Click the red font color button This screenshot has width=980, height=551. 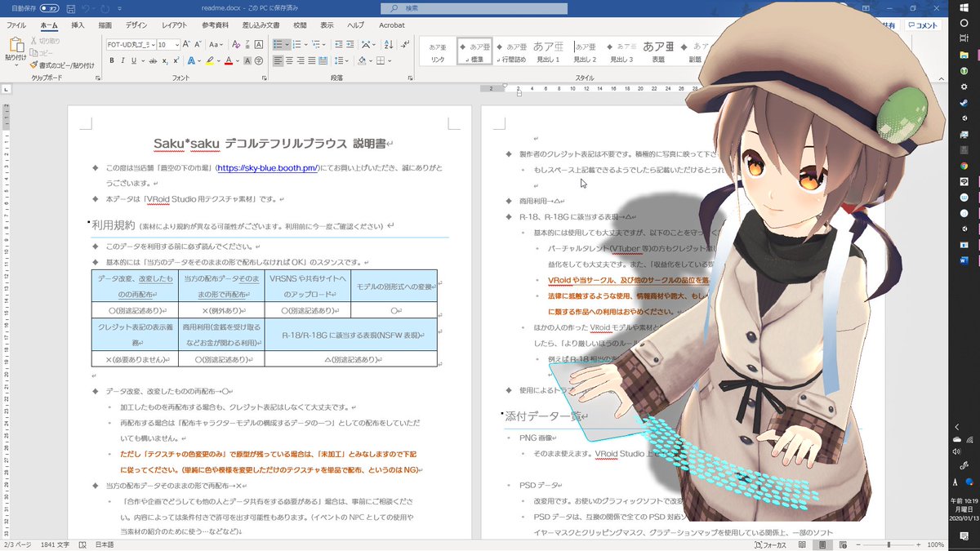pos(229,61)
